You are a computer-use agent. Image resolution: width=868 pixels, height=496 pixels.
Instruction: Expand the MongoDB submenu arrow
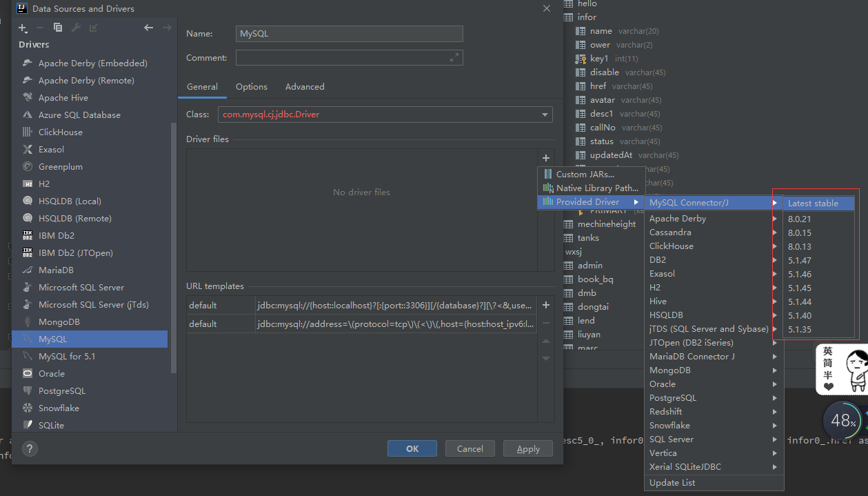tap(775, 370)
